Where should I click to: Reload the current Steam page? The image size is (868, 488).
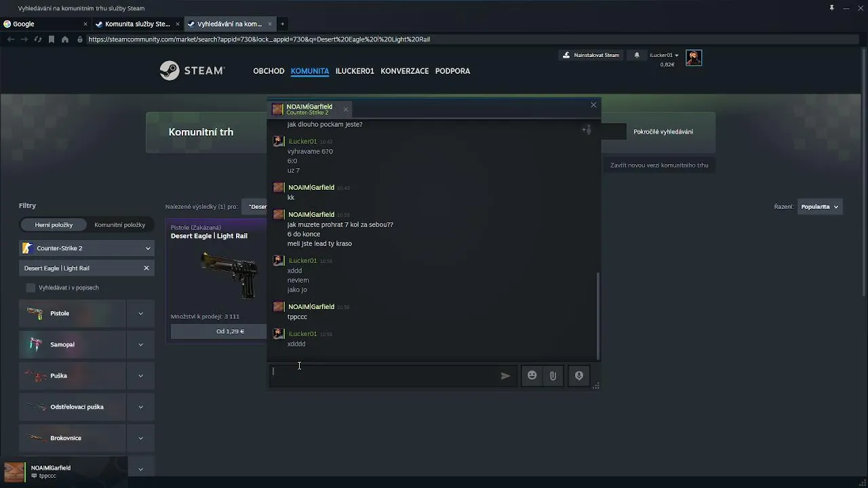coord(37,39)
